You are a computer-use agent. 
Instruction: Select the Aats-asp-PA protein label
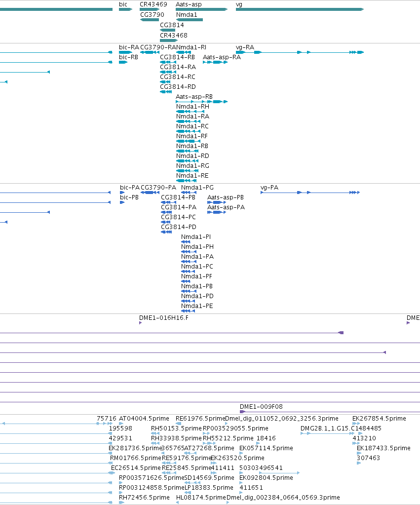[x=226, y=207]
